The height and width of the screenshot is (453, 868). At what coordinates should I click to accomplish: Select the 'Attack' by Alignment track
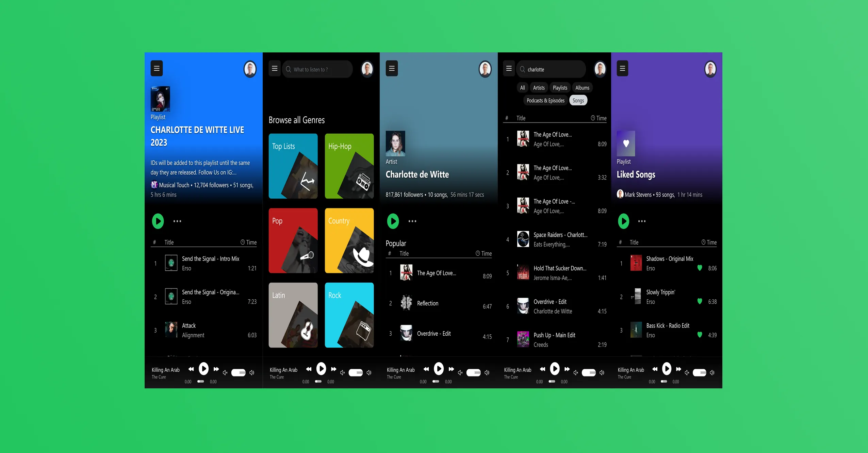204,330
